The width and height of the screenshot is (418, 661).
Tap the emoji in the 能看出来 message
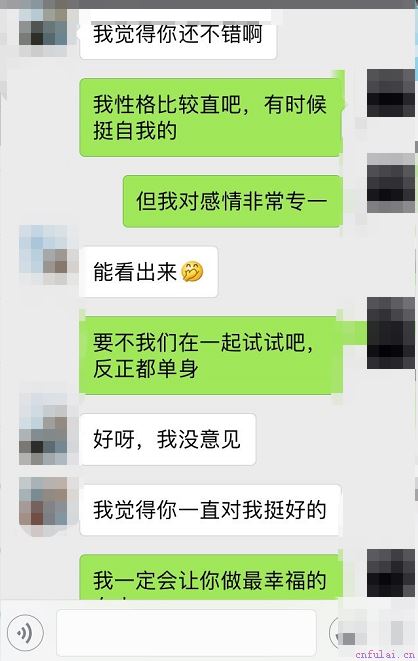click(x=192, y=272)
